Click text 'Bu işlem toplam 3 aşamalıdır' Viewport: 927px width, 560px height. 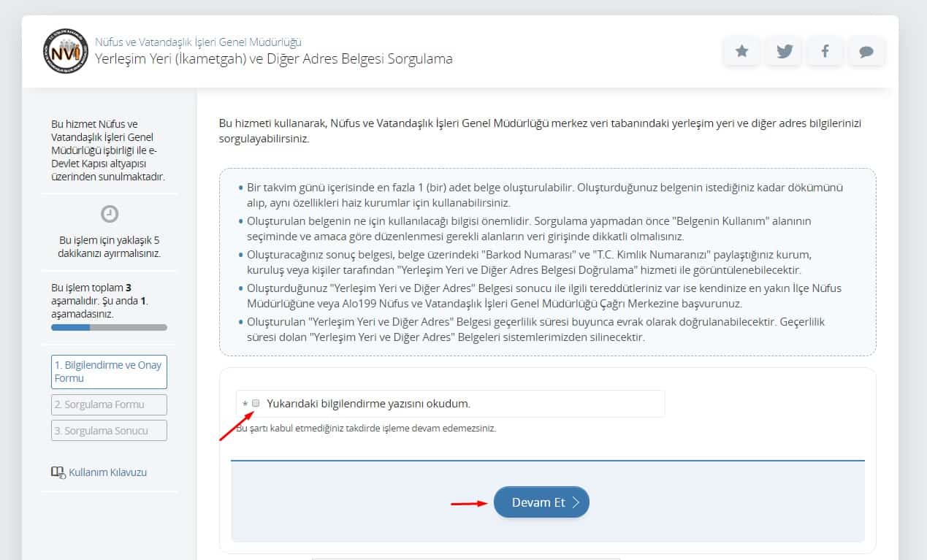tap(100, 301)
